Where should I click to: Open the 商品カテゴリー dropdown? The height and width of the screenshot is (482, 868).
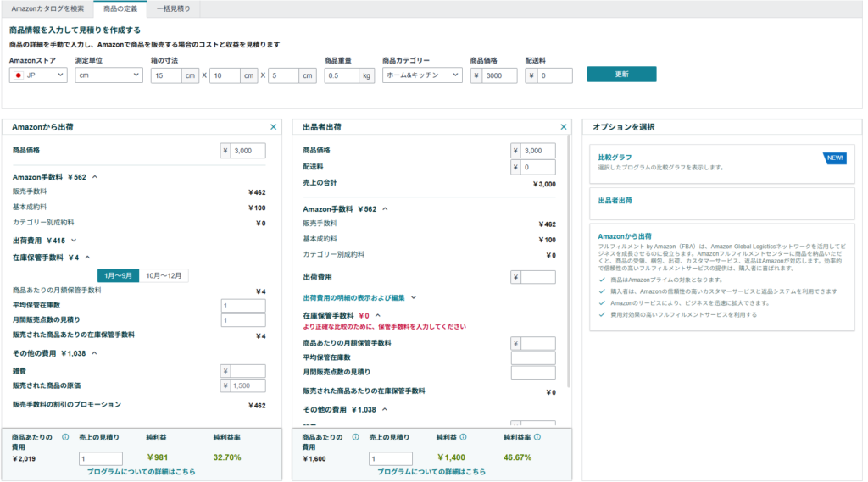pos(422,75)
